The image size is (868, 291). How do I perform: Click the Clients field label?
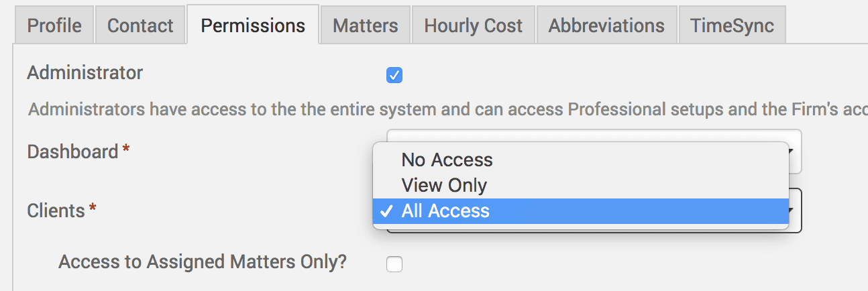[x=56, y=211]
